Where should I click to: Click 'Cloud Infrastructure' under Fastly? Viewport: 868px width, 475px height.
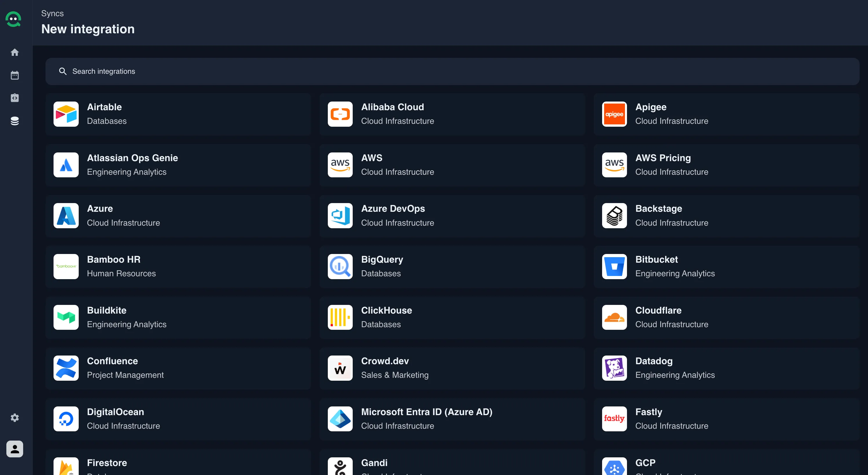point(672,426)
